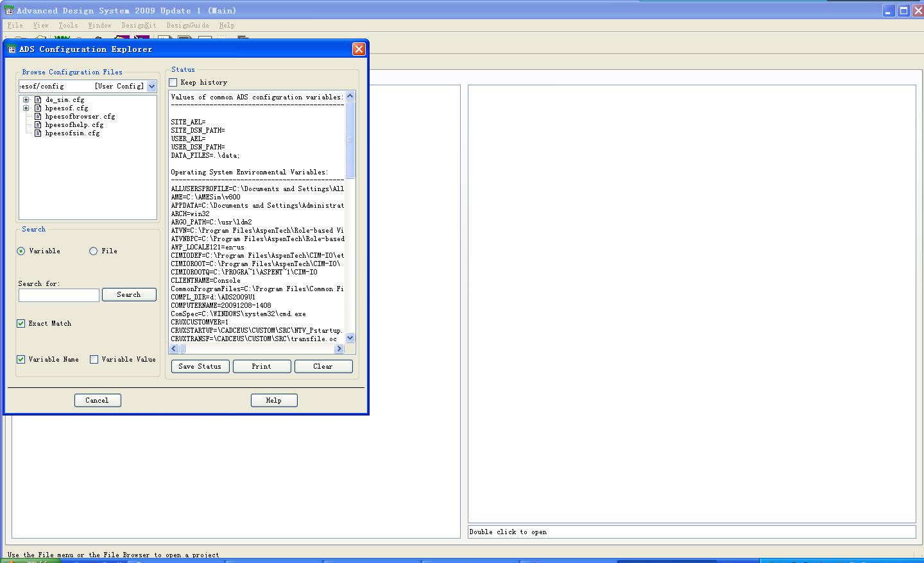This screenshot has width=924, height=563.
Task: Click the Double click to open field
Action: click(692, 532)
